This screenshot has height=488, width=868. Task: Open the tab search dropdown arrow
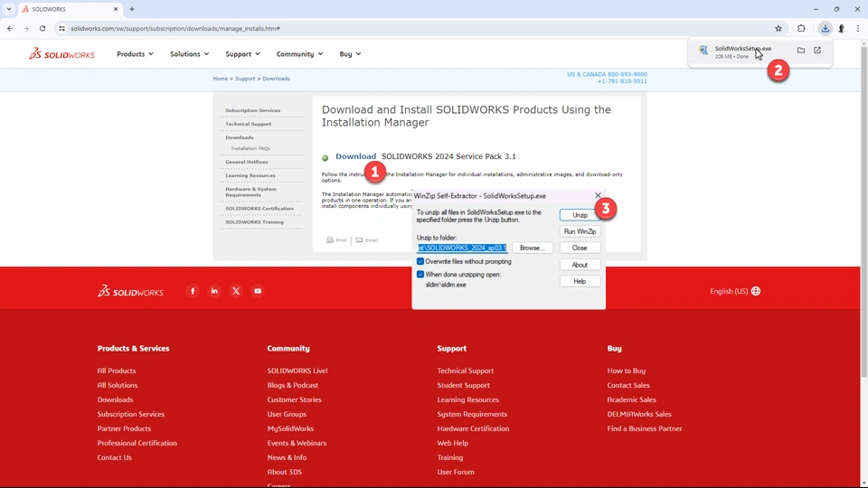(x=9, y=9)
